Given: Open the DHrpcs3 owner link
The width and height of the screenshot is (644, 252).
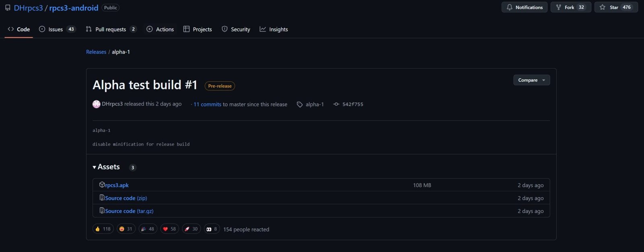Looking at the screenshot, I should tap(28, 8).
